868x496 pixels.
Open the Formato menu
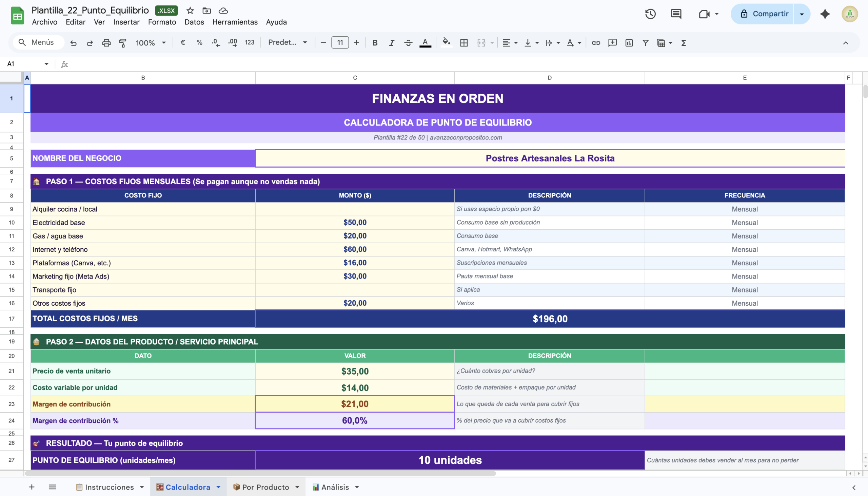point(162,22)
